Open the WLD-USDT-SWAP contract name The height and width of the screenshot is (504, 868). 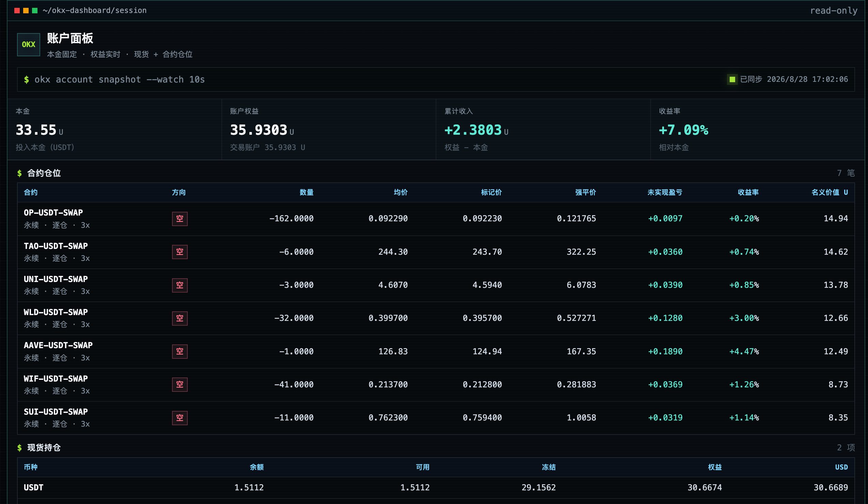tap(56, 312)
